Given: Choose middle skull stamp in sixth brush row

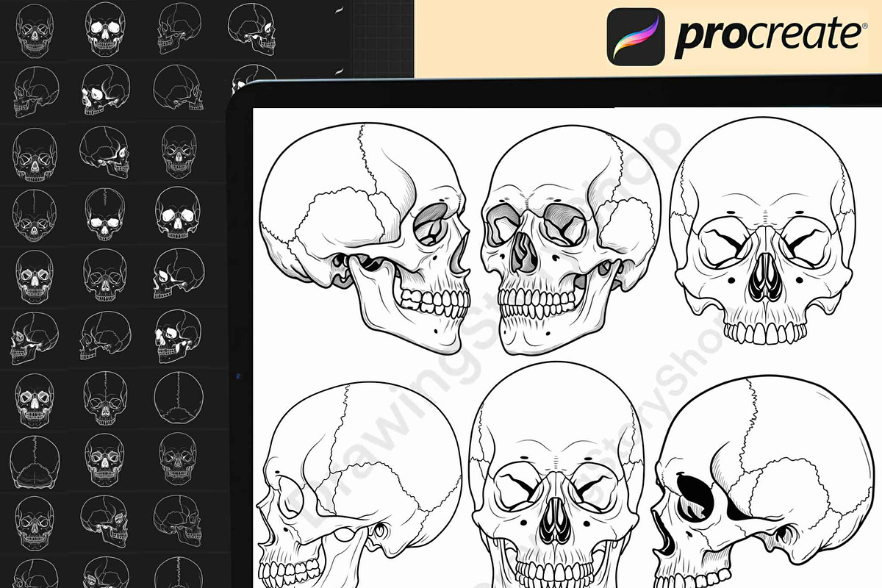Looking at the screenshot, I should tap(104, 336).
